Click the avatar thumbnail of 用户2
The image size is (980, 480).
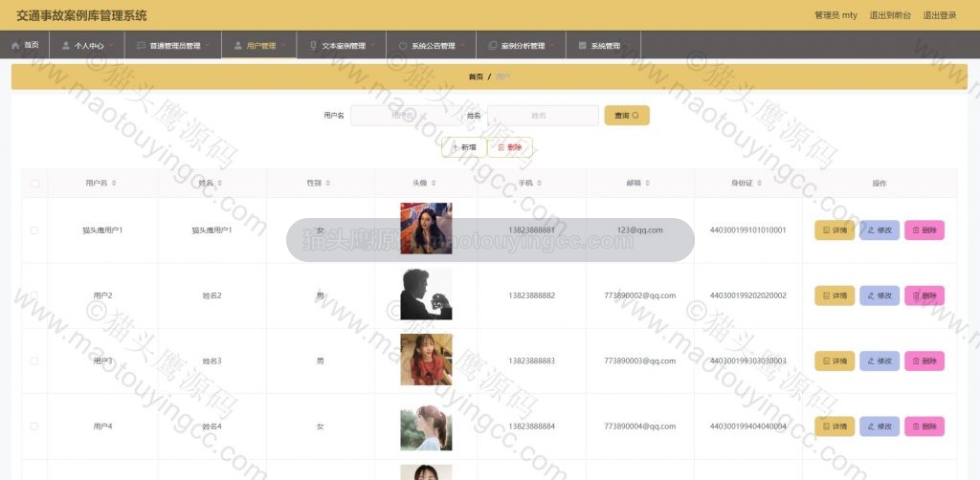pyautogui.click(x=426, y=294)
